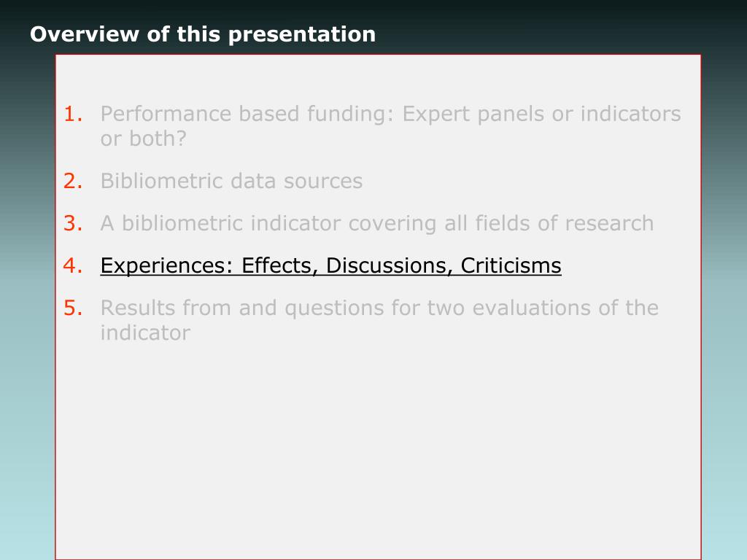Click the empty area of the content box
This screenshot has height=560, width=747.
click(x=378, y=448)
